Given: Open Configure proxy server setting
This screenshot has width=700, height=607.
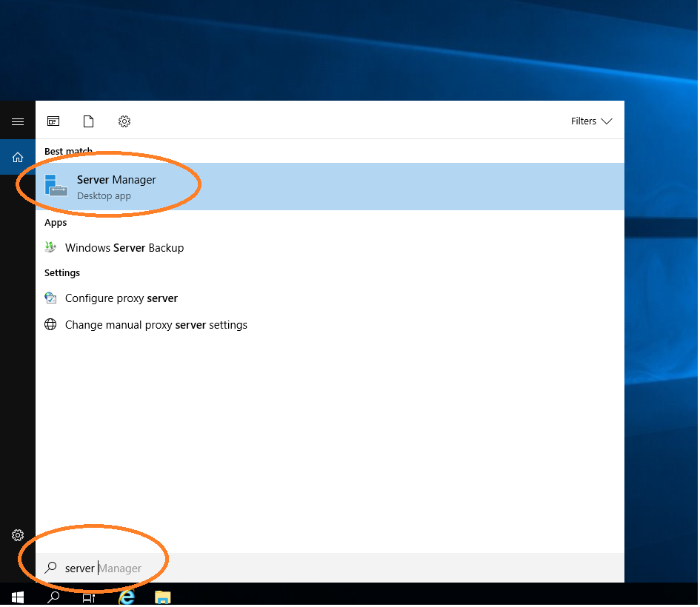Looking at the screenshot, I should pos(121,298).
